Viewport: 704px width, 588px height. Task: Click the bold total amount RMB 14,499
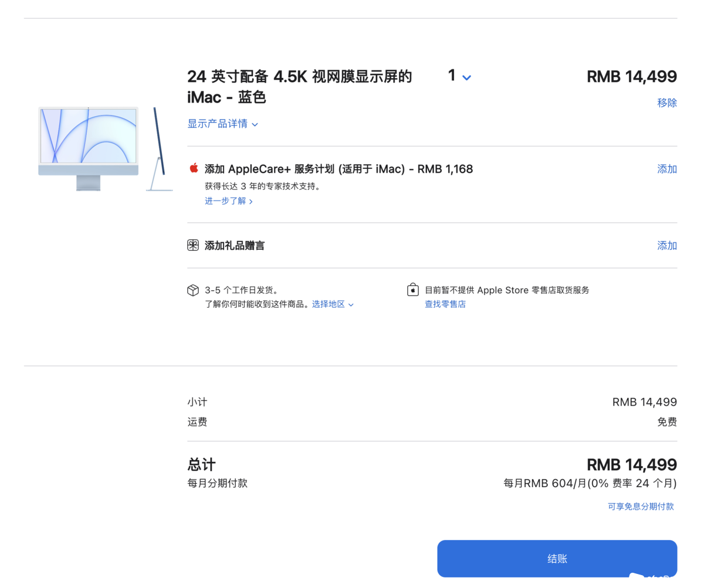tap(632, 465)
